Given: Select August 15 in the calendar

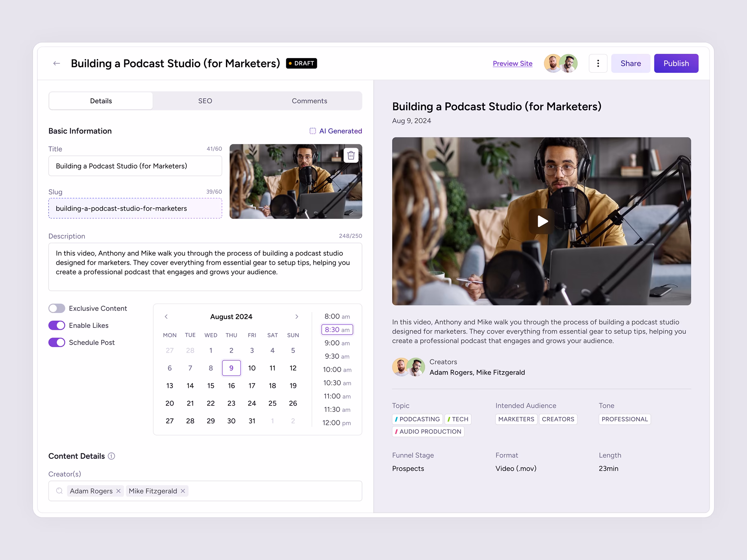Looking at the screenshot, I should pyautogui.click(x=211, y=385).
